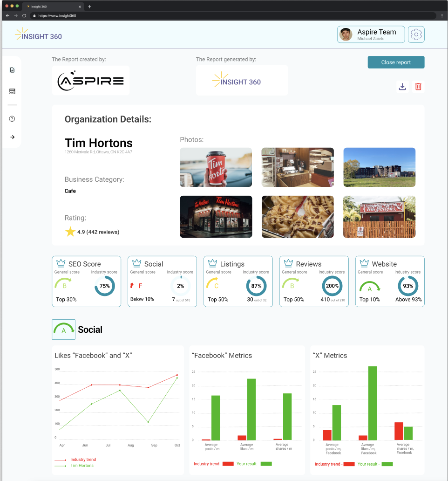Image resolution: width=448 pixels, height=481 pixels.
Task: Open the wooden fence storefront photo
Action: [x=380, y=217]
